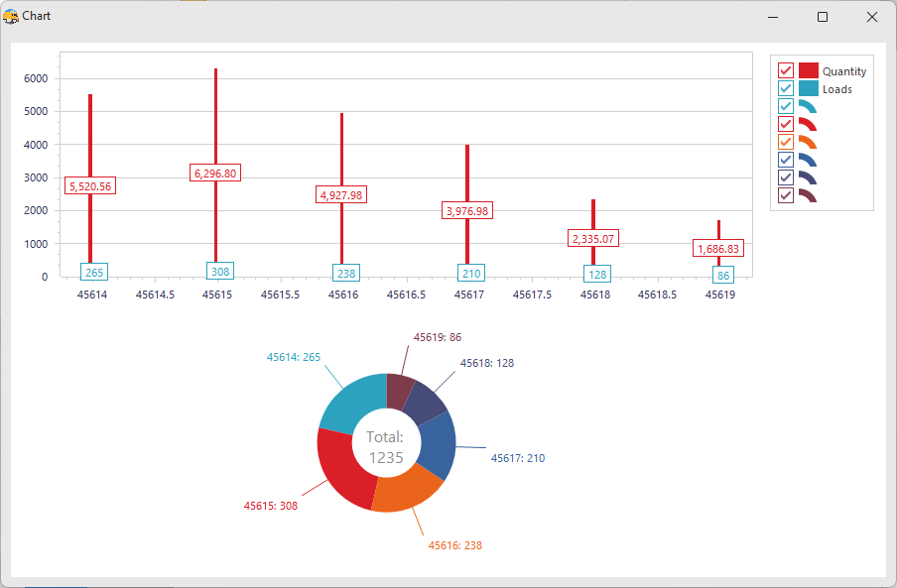This screenshot has width=897, height=588.
Task: Uncheck the Quantity series checkbox
Action: pyautogui.click(x=786, y=71)
